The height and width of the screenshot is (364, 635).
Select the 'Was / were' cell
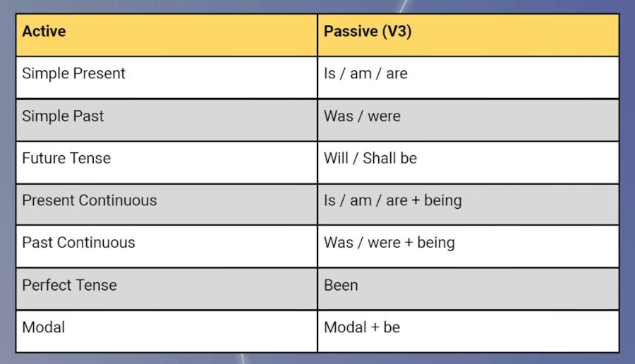[x=468, y=119]
